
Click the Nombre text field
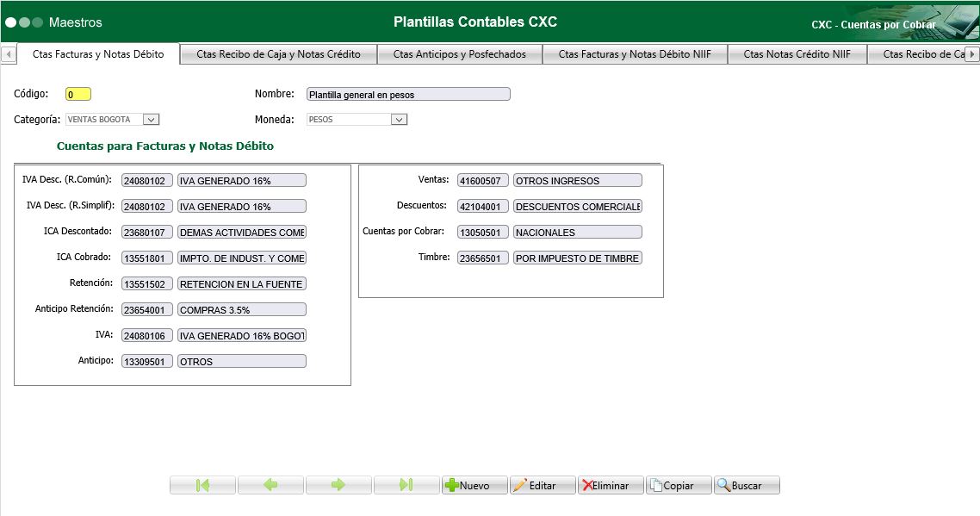[x=407, y=95]
